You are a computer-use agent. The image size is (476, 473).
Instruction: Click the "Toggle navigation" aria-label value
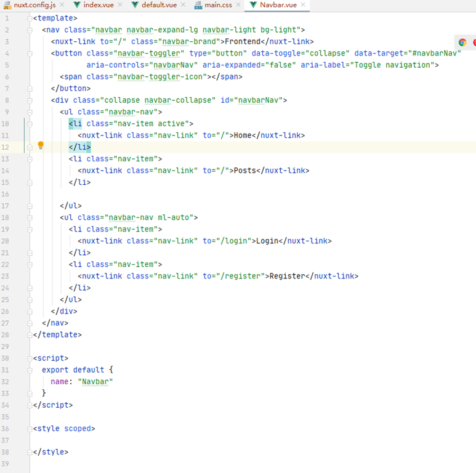pos(392,65)
